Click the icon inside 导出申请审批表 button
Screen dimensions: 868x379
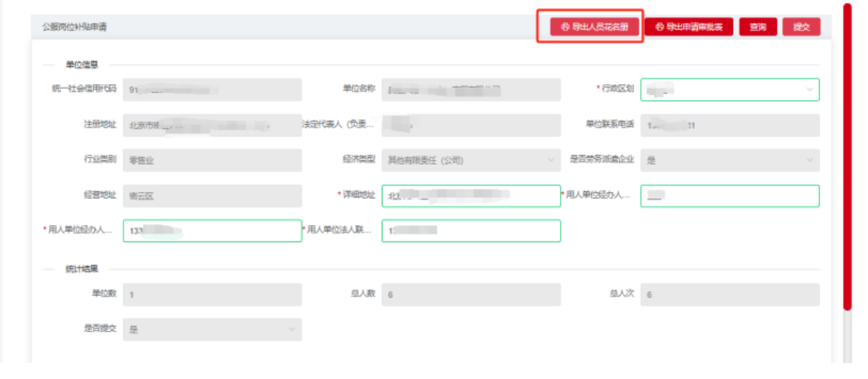(659, 27)
